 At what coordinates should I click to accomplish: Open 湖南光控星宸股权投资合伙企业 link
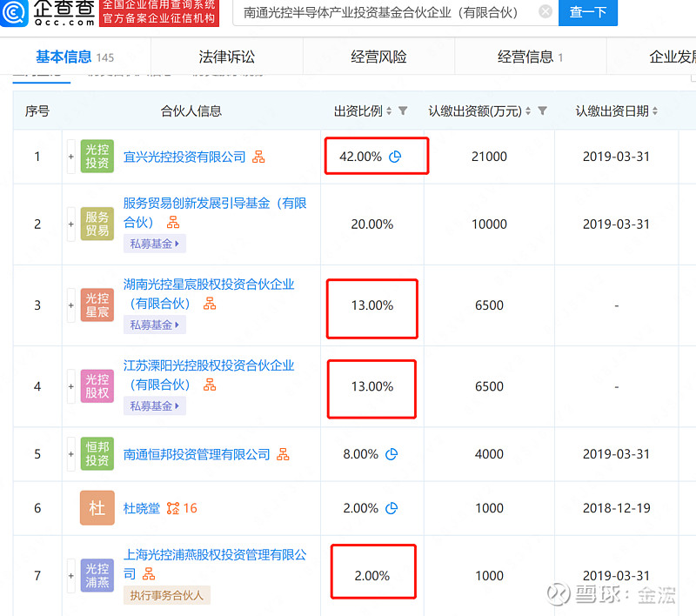point(209,294)
